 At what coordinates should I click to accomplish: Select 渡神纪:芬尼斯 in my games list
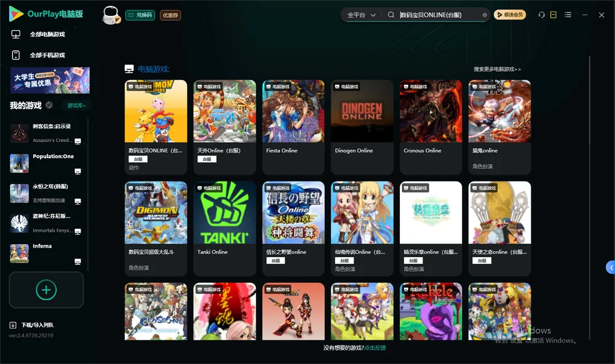pos(46,223)
